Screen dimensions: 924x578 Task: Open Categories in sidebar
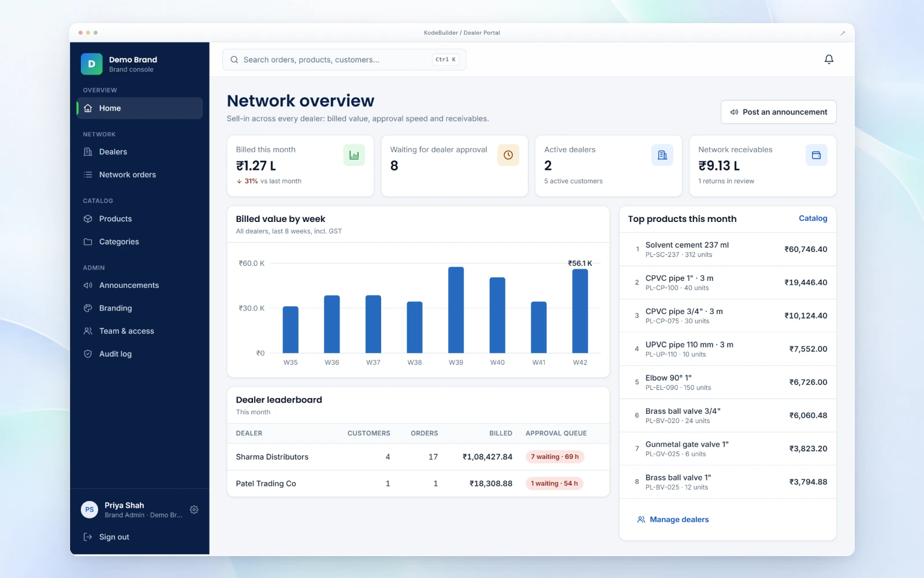click(x=139, y=242)
